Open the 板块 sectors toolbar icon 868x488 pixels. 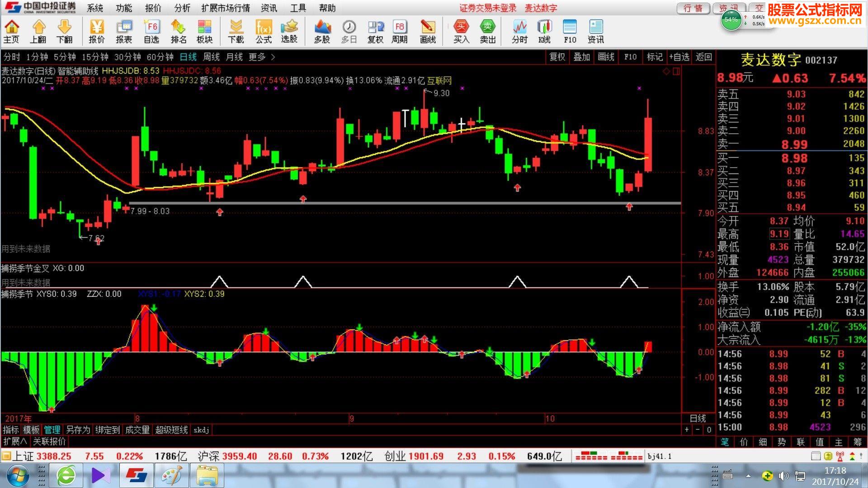point(205,32)
